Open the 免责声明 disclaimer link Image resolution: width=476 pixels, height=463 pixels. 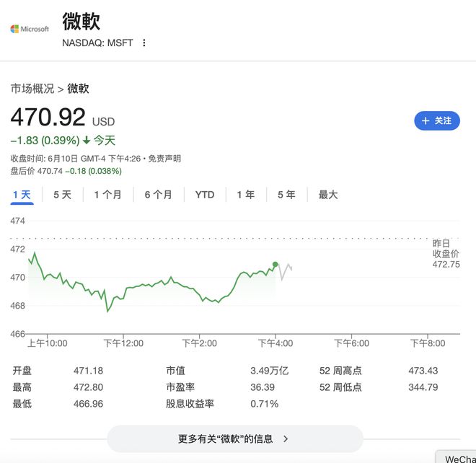[164, 159]
